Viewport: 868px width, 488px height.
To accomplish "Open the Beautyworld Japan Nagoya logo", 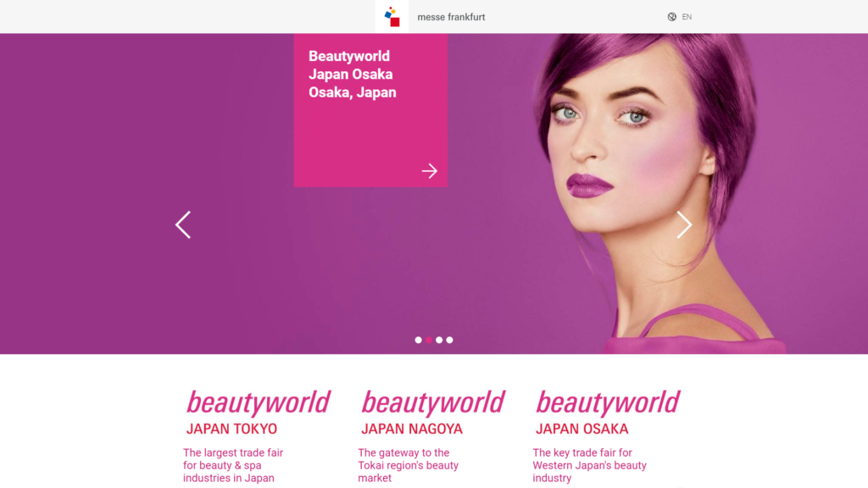I will pyautogui.click(x=433, y=413).
